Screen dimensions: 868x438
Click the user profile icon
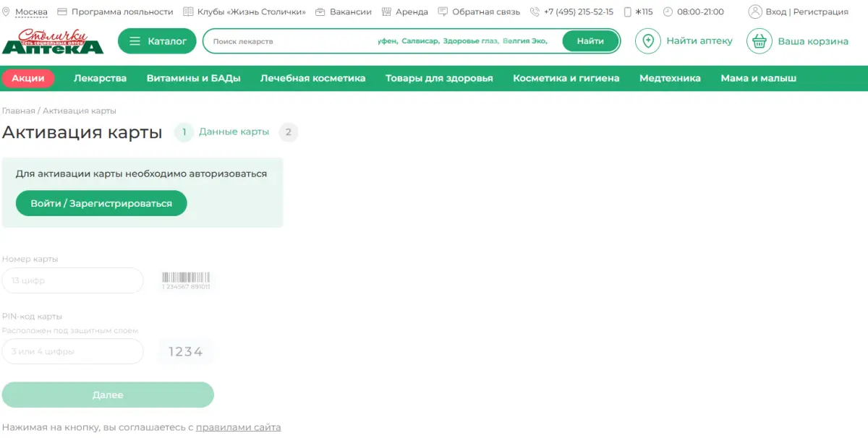point(755,12)
